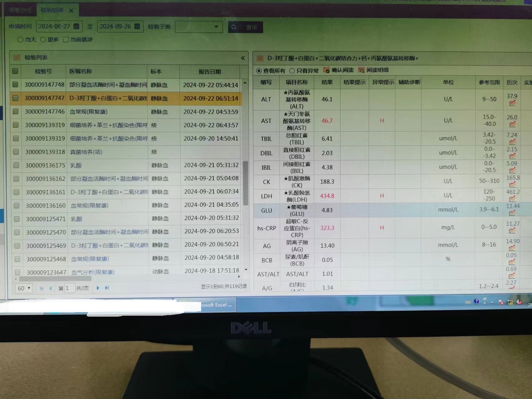Image resolution: width=532 pixels, height=399 pixels.
Task: Open the 检验子类 dropdown
Action: coord(199,27)
